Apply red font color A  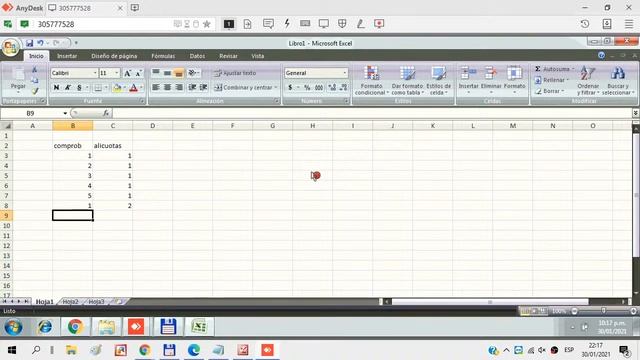click(x=133, y=87)
